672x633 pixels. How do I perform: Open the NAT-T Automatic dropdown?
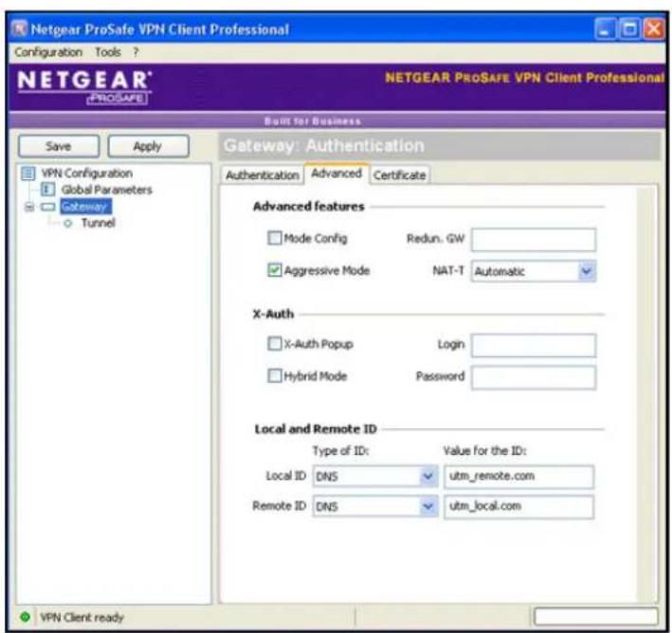534,271
